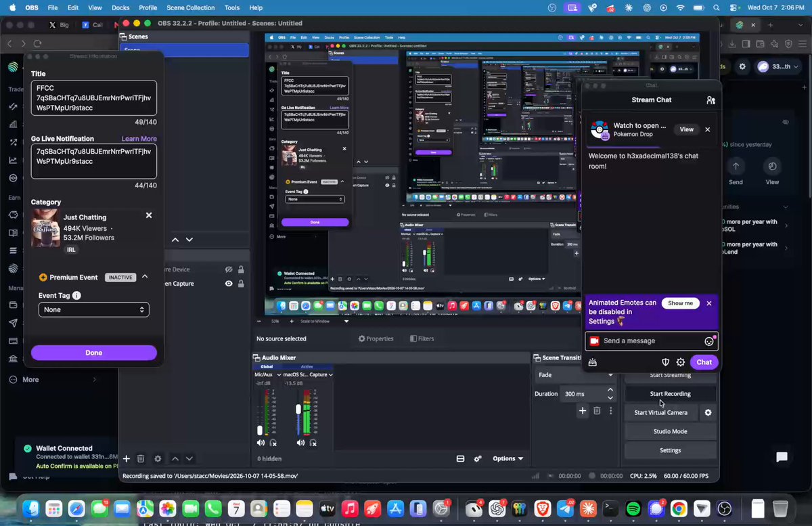Toggle monitoring for macOS Screen Capture audio
Viewport: 812px width, 526px height.
pyautogui.click(x=312, y=443)
